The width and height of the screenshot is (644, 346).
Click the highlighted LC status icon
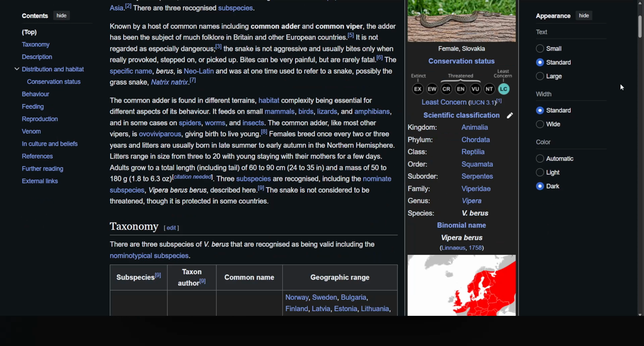point(504,89)
